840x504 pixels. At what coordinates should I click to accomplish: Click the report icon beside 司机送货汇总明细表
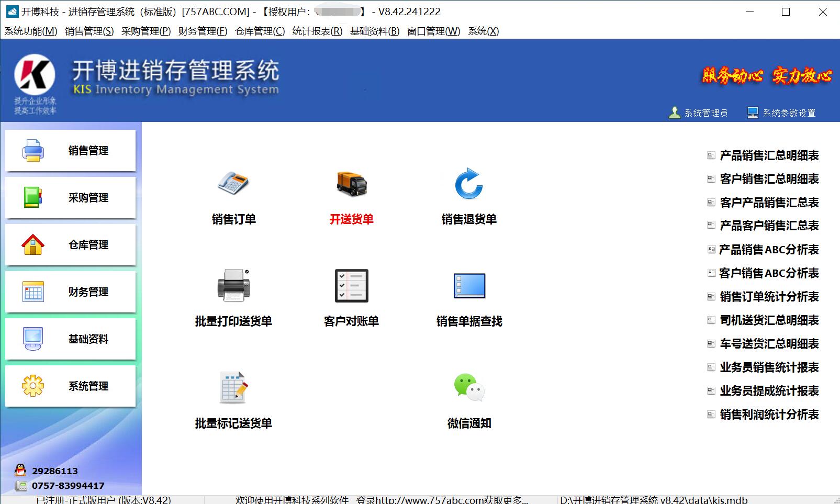711,320
